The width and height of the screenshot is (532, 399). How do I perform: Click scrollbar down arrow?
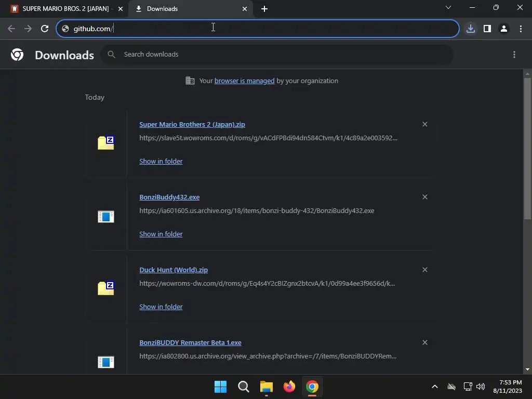pyautogui.click(x=527, y=369)
